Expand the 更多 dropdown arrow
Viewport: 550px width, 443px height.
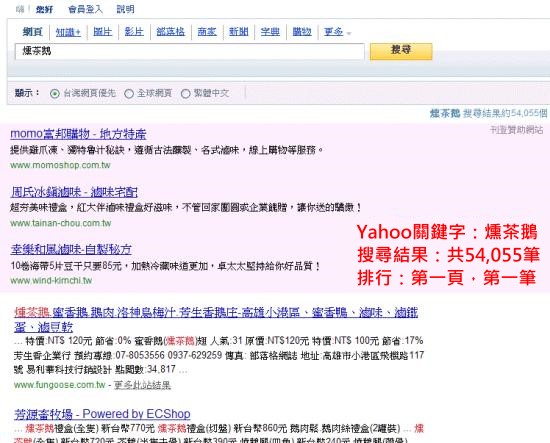click(349, 33)
